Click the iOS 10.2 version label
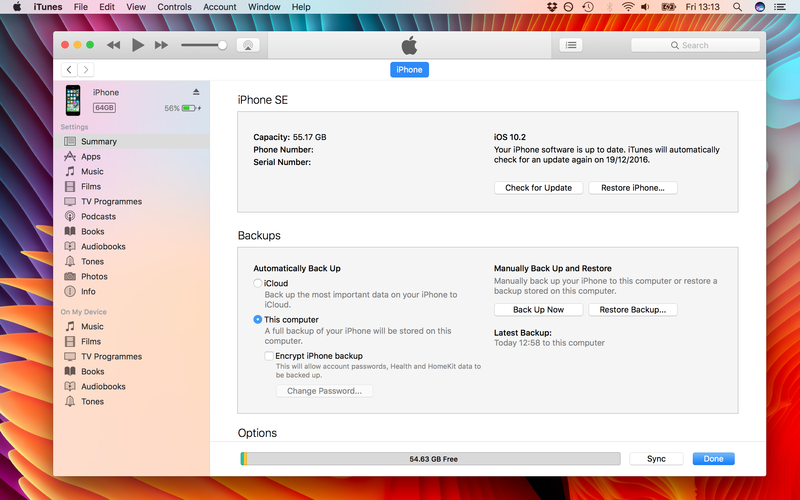This screenshot has height=500, width=800. (x=510, y=137)
